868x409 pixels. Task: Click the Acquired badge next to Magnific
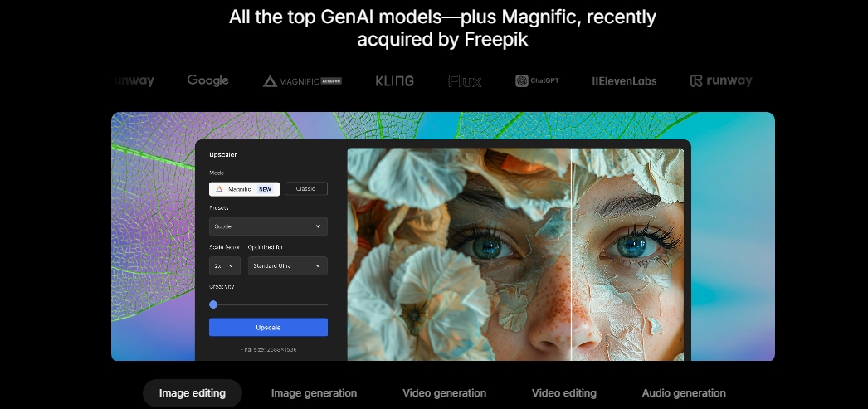tap(331, 80)
